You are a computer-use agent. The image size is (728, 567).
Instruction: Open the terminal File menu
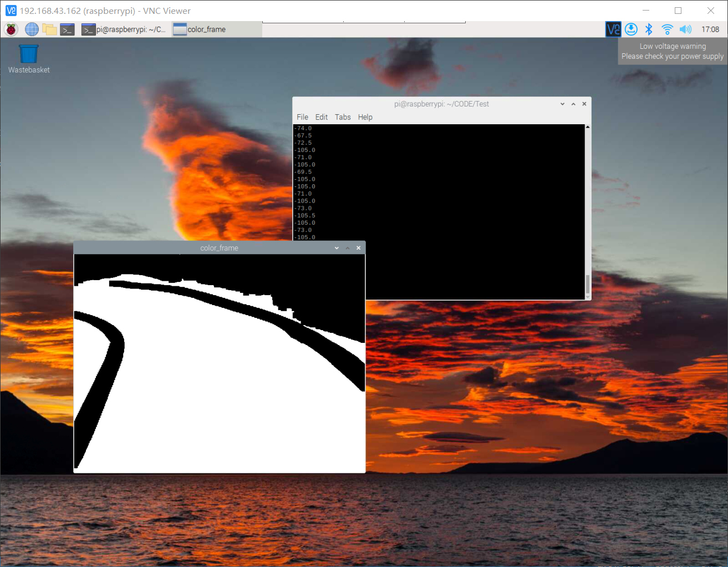click(x=302, y=117)
